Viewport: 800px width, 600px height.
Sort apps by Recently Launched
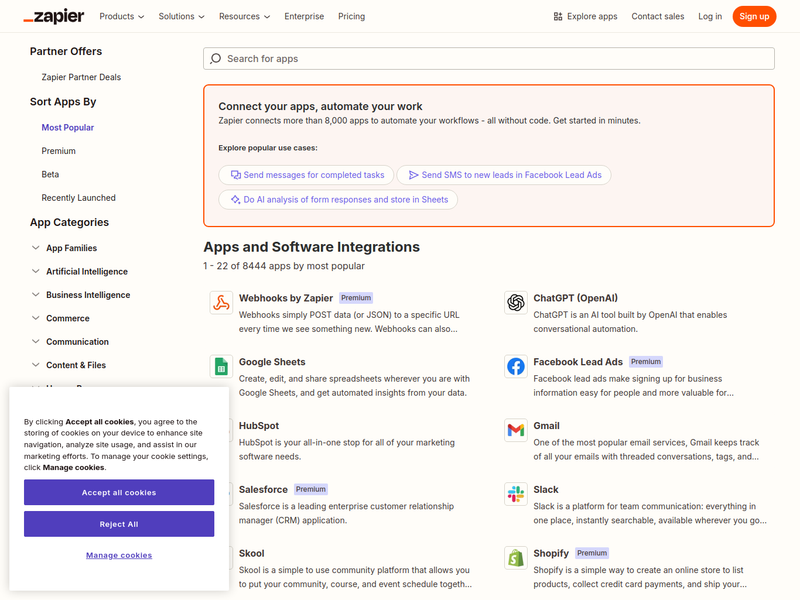(79, 198)
